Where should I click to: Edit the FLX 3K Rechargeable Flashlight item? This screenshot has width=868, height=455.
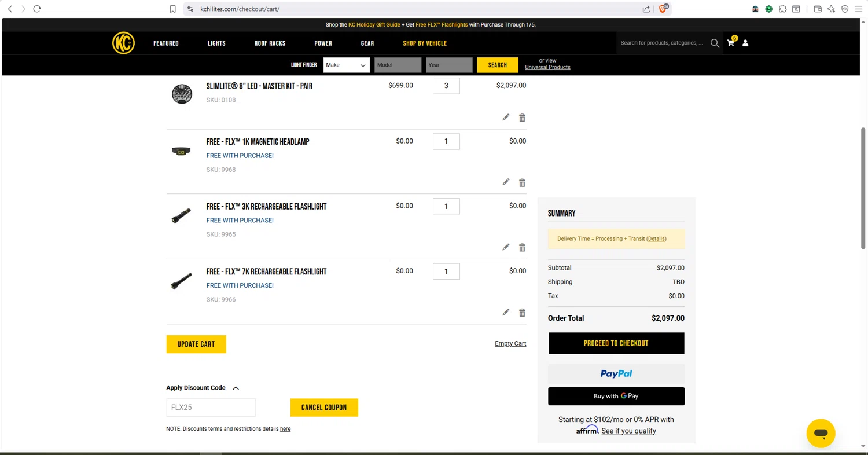506,247
